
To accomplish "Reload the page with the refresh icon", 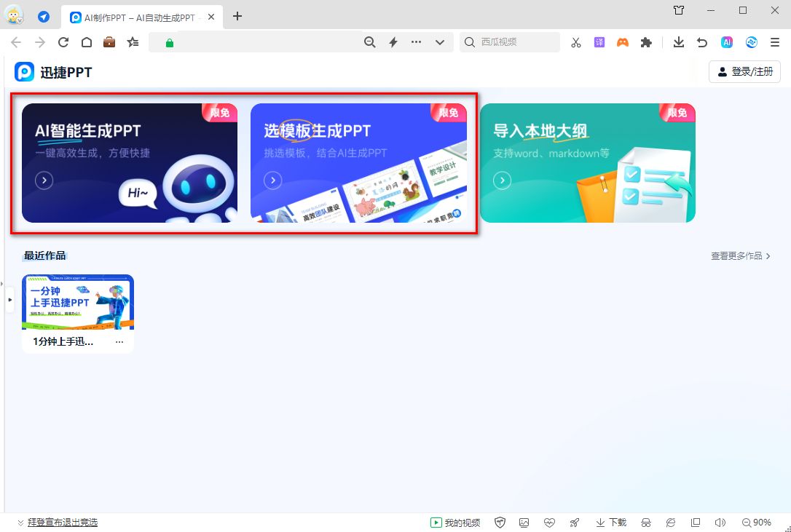I will click(63, 42).
